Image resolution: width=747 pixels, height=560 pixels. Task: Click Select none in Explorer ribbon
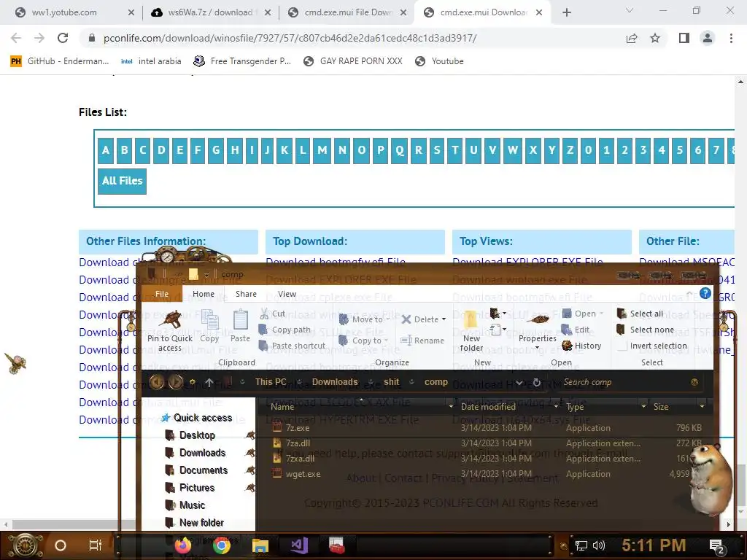[646, 330]
